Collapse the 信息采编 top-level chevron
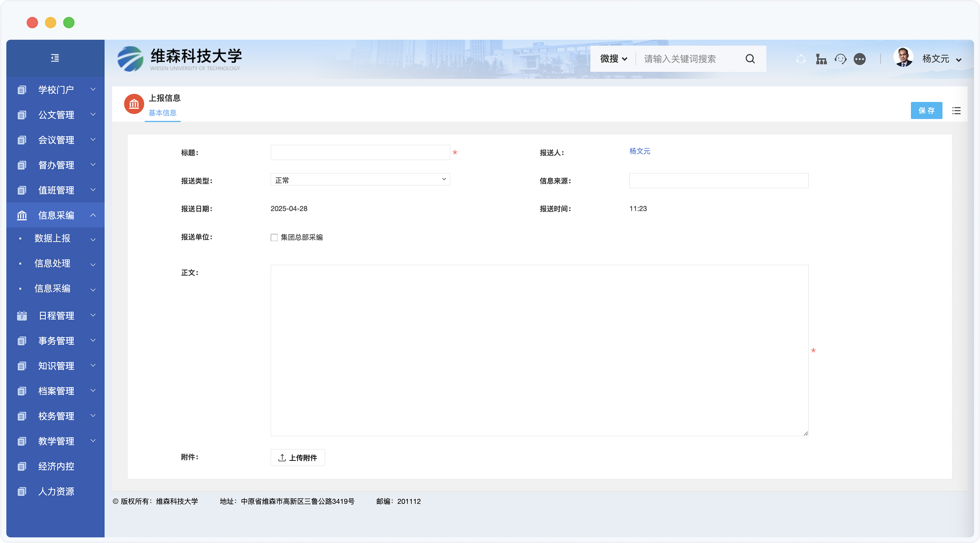This screenshot has width=980, height=543. [93, 215]
